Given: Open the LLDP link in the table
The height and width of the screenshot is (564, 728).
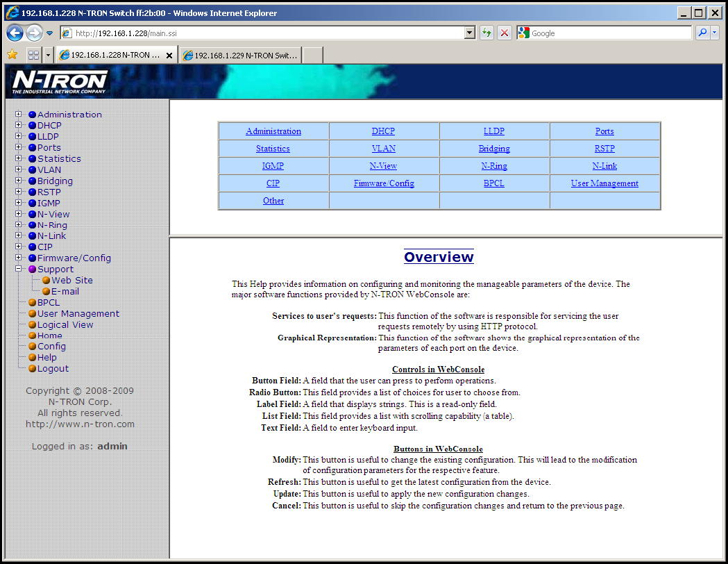Looking at the screenshot, I should pyautogui.click(x=494, y=131).
